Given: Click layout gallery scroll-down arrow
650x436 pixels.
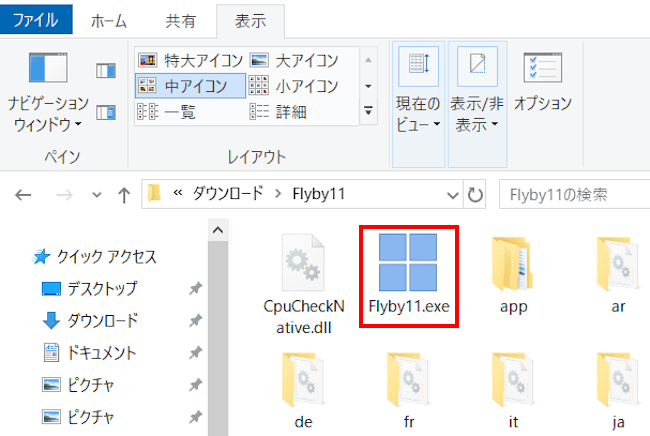Looking at the screenshot, I should [x=368, y=86].
